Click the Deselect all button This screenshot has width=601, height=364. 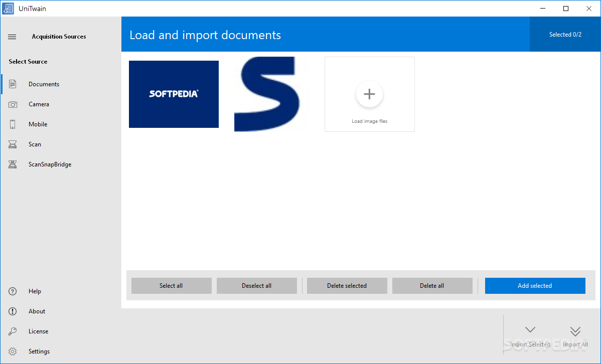(x=257, y=286)
